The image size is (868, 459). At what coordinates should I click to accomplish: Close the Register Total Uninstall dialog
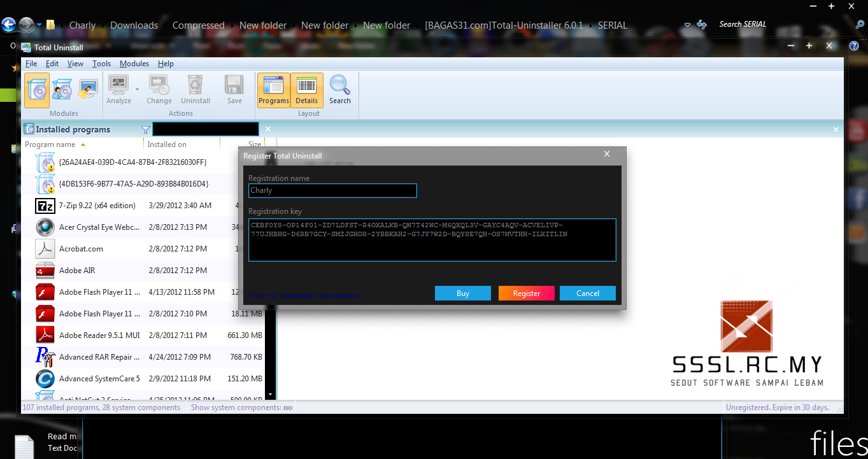607,154
